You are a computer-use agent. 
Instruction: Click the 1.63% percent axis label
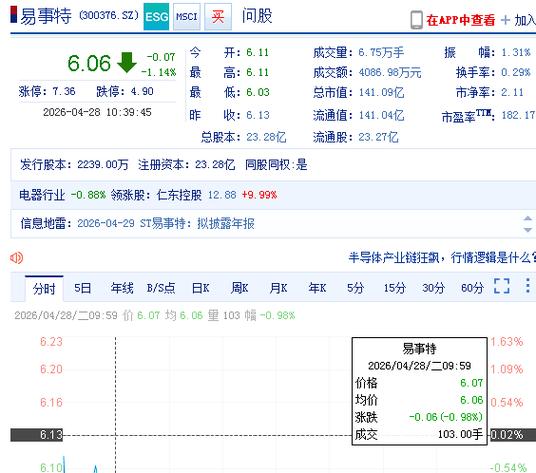pyautogui.click(x=507, y=341)
